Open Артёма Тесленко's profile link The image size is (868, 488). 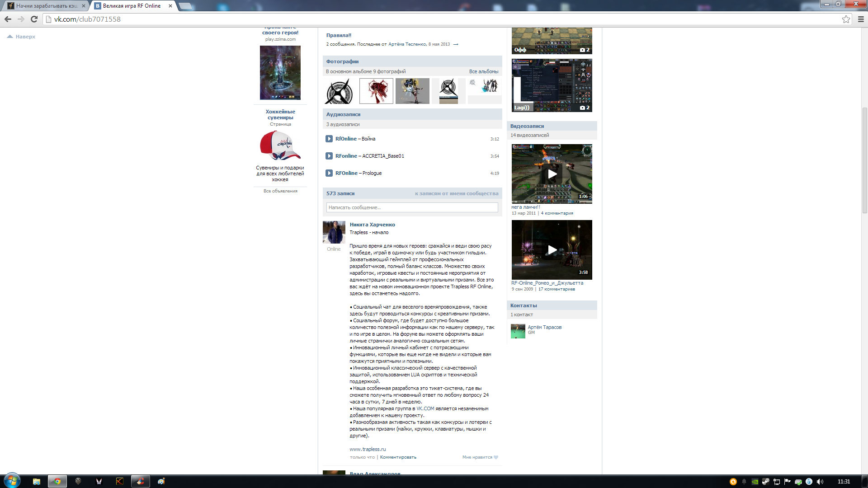tap(407, 44)
